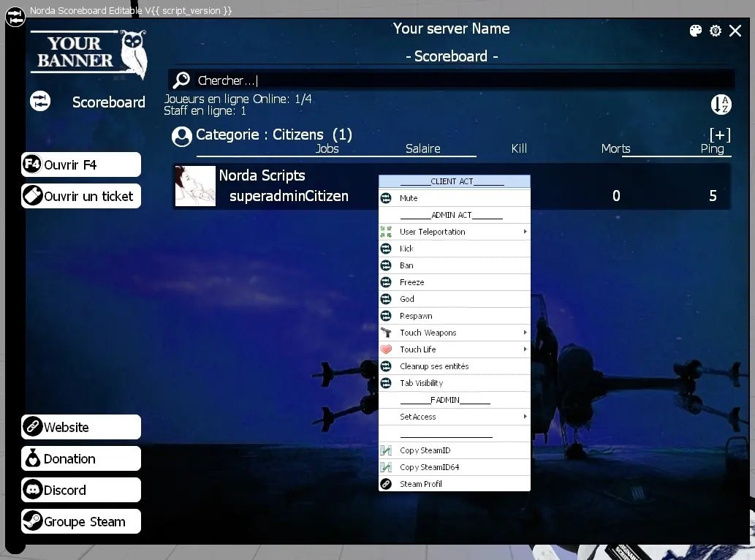Click the Copy SteamID icon
The height and width of the screenshot is (560, 755).
coord(386,450)
